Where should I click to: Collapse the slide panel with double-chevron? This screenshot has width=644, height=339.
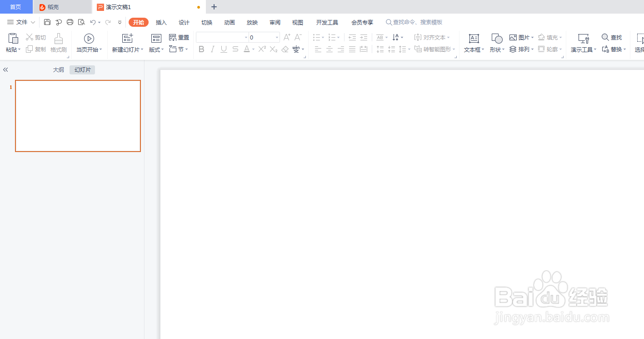[x=5, y=70]
